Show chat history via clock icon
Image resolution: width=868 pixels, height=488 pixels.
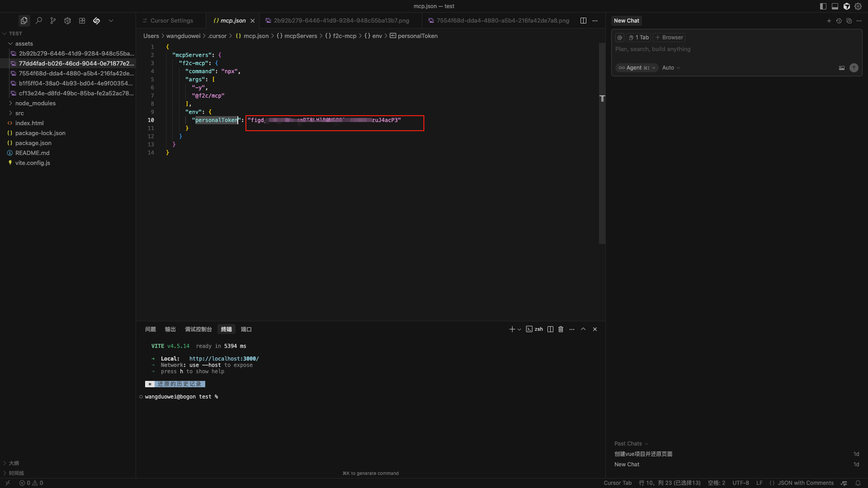pyautogui.click(x=839, y=21)
